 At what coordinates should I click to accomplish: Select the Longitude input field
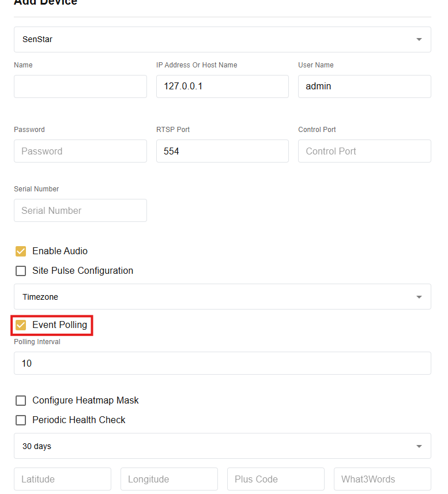point(169,479)
